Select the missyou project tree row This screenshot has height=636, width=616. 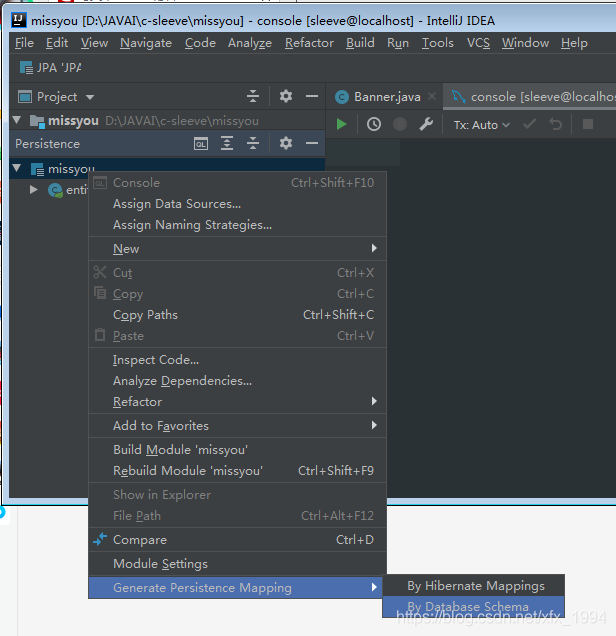click(167, 120)
